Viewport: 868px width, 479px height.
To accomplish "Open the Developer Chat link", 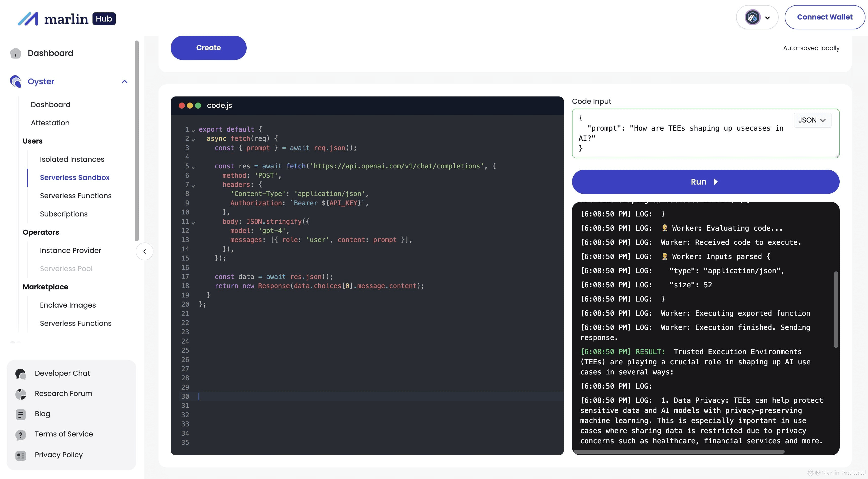I will point(62,373).
